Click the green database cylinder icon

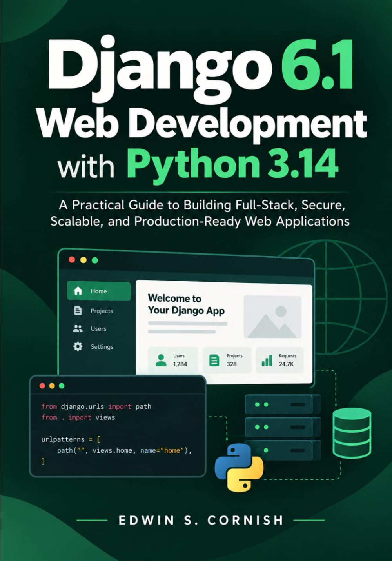click(352, 433)
